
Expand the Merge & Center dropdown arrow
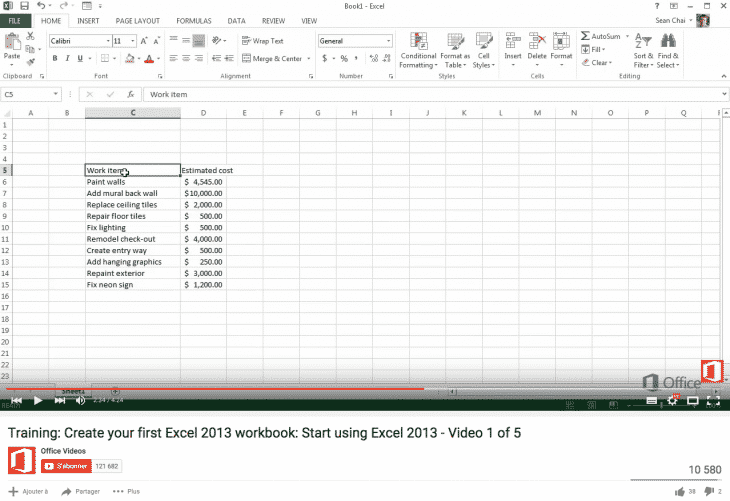click(x=306, y=59)
